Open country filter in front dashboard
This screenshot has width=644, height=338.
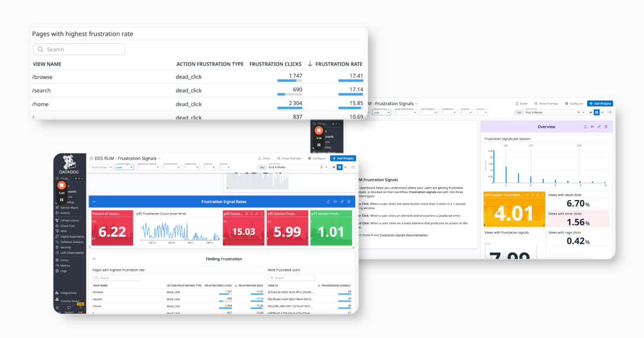pyautogui.click(x=209, y=167)
